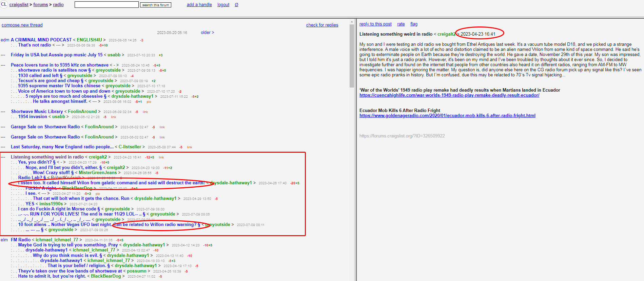Open the 'That's not radio' reply

click(x=35, y=45)
